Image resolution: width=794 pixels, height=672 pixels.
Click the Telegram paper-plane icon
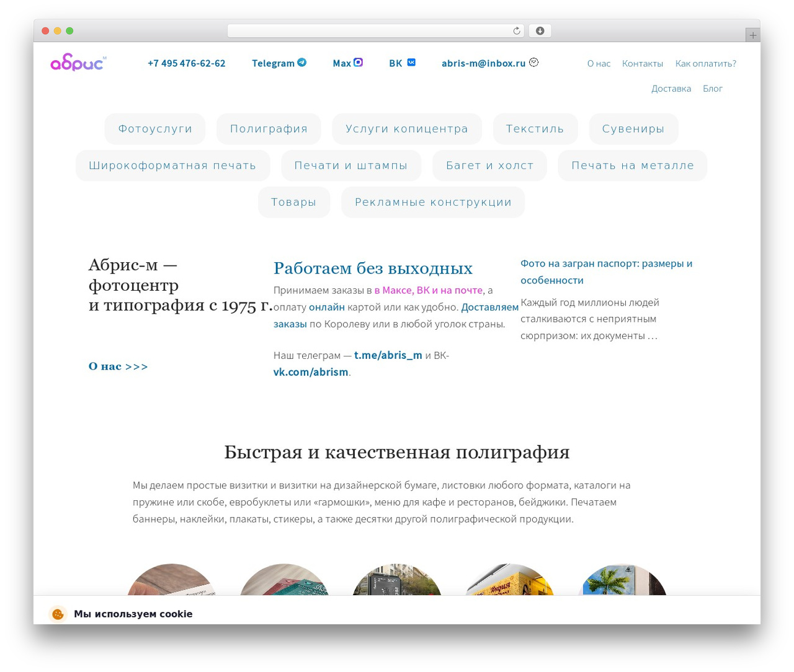pyautogui.click(x=302, y=62)
